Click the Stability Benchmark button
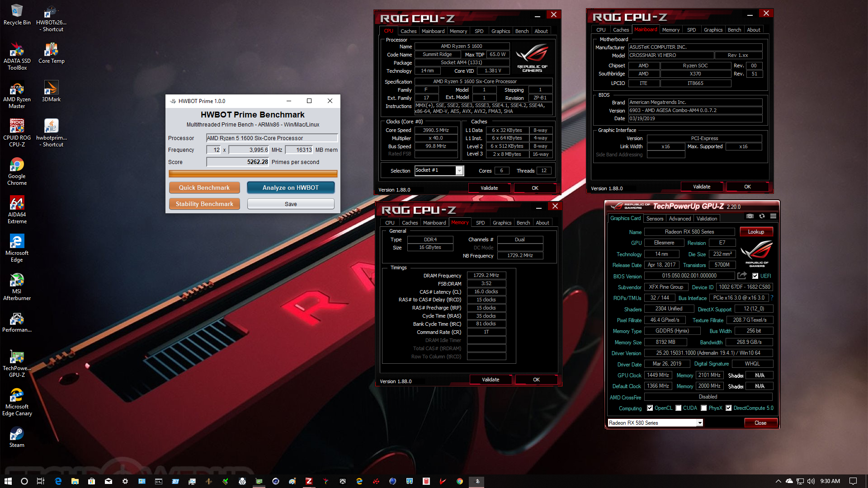Screen dimensions: 868x488 pos(204,204)
